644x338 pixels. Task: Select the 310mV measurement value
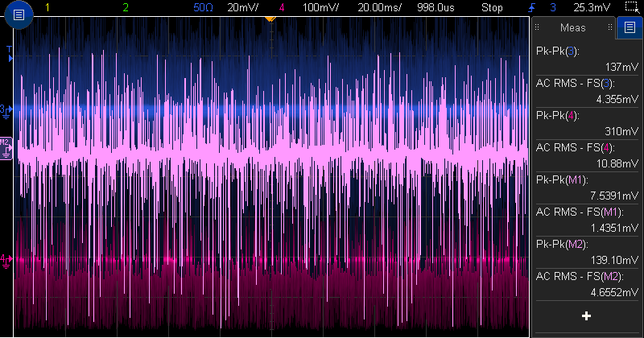click(x=621, y=131)
